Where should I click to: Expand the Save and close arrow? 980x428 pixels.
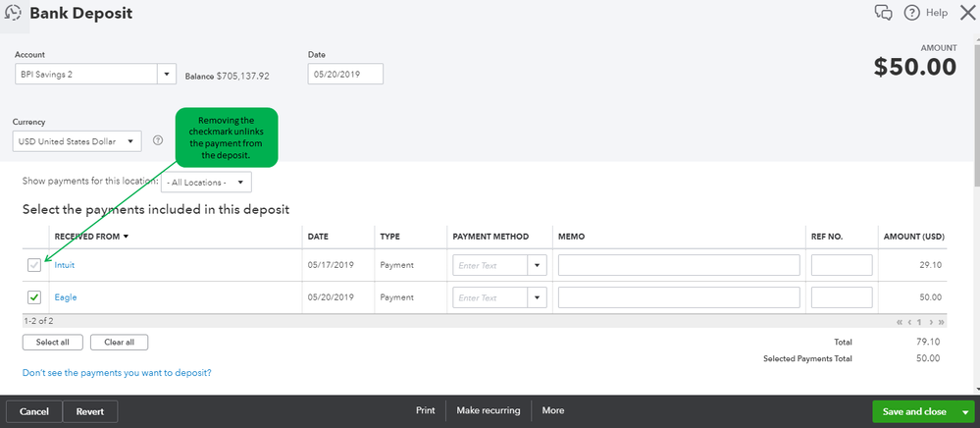(x=965, y=411)
